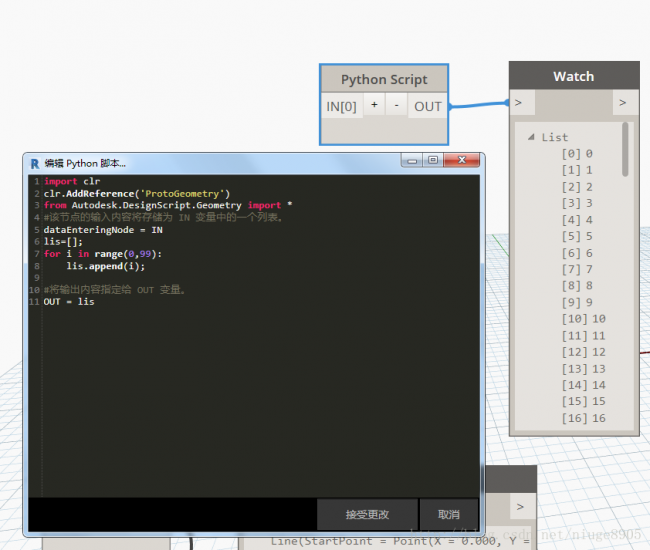Click the Revit icon in editor title bar
Screen dimensions: 650x550
tap(35, 162)
